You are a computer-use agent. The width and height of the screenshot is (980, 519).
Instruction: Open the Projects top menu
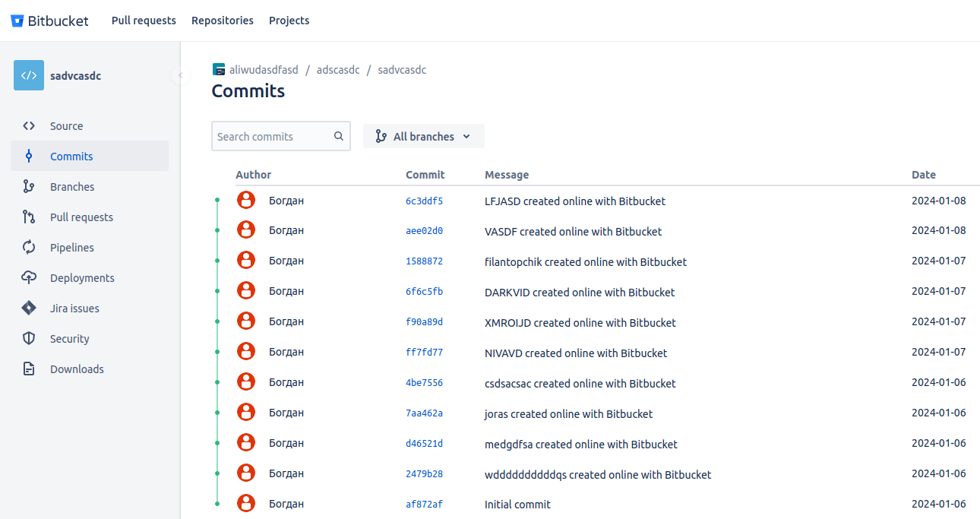289,21
